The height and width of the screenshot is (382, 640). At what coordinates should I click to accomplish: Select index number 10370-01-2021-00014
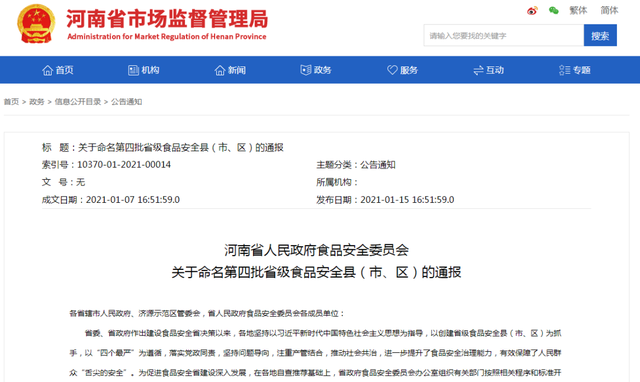(124, 164)
